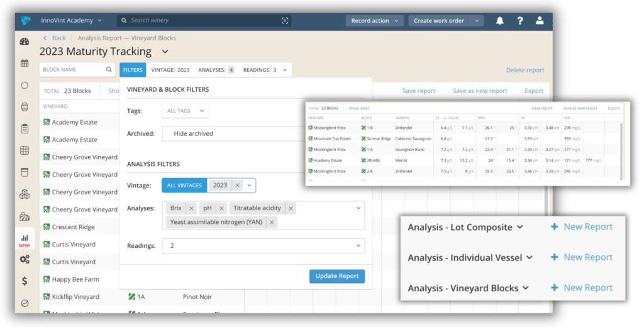
Task: Click the Happy Bee Farm leaf icon
Action: tap(47, 279)
